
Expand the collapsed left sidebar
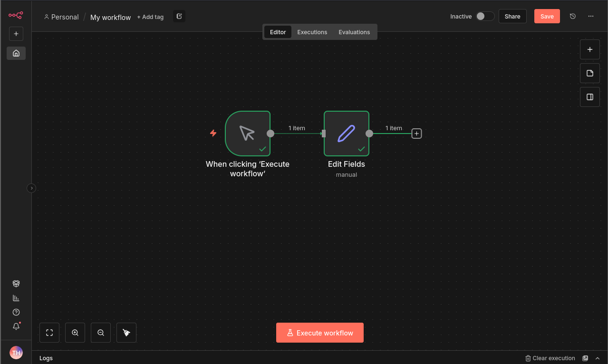(31, 188)
